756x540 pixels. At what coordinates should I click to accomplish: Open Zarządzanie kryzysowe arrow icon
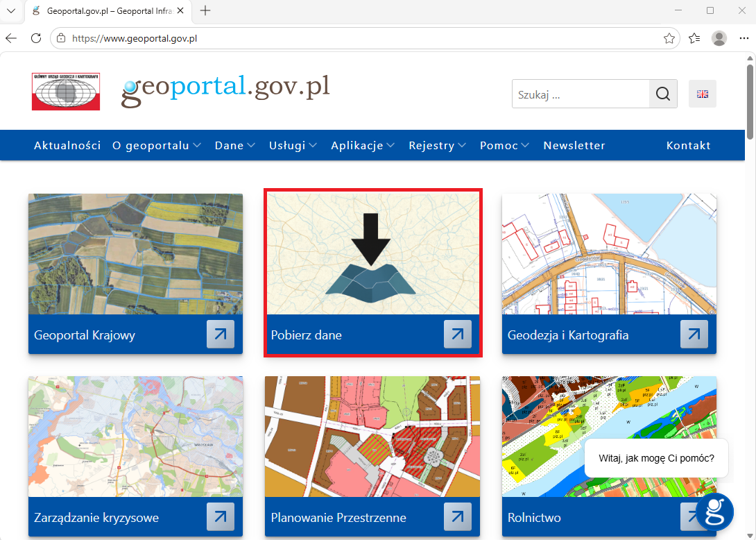[x=221, y=516]
